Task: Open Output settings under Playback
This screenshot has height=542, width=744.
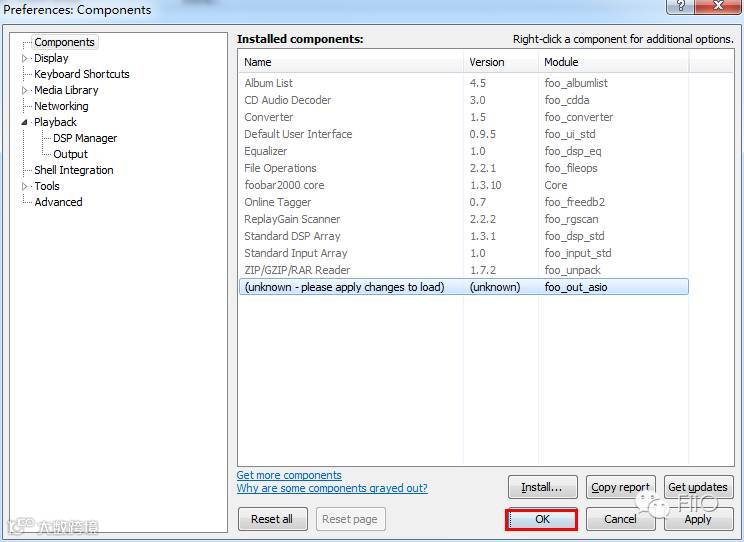Action: (x=70, y=154)
